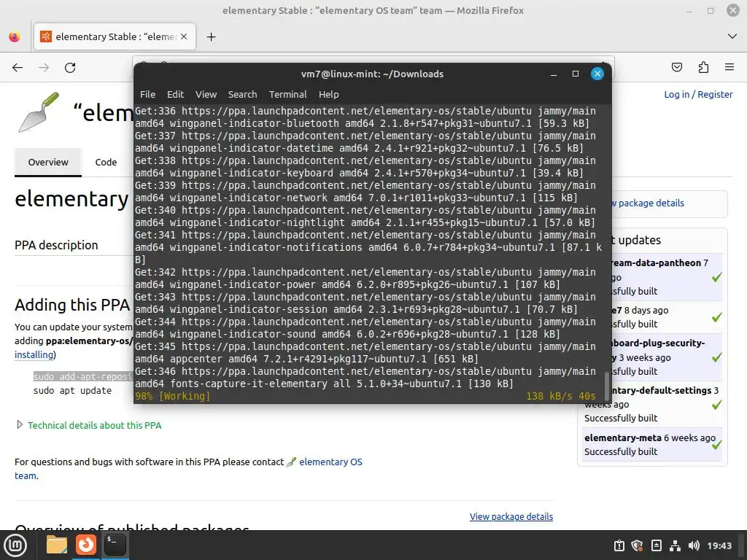Image resolution: width=747 pixels, height=560 pixels.
Task: Click the sudo apt update command text
Action: (72, 391)
